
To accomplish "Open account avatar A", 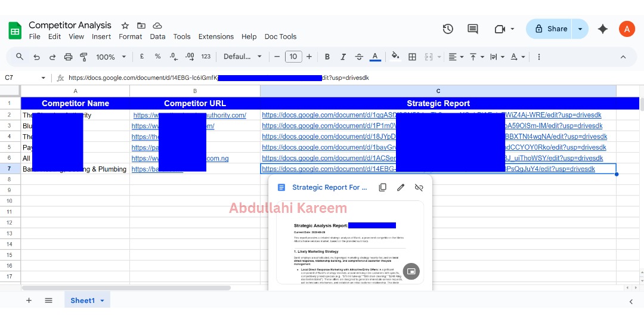I will click(627, 29).
